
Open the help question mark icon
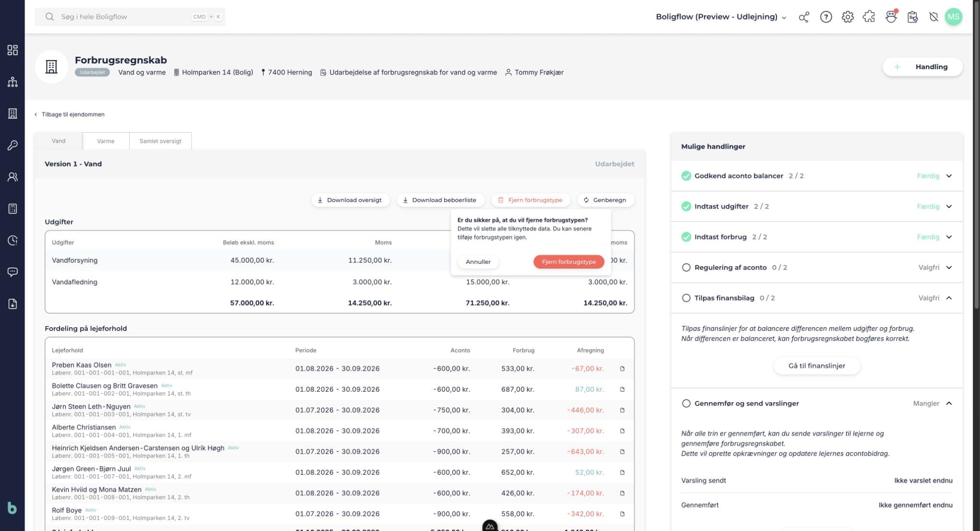point(826,17)
